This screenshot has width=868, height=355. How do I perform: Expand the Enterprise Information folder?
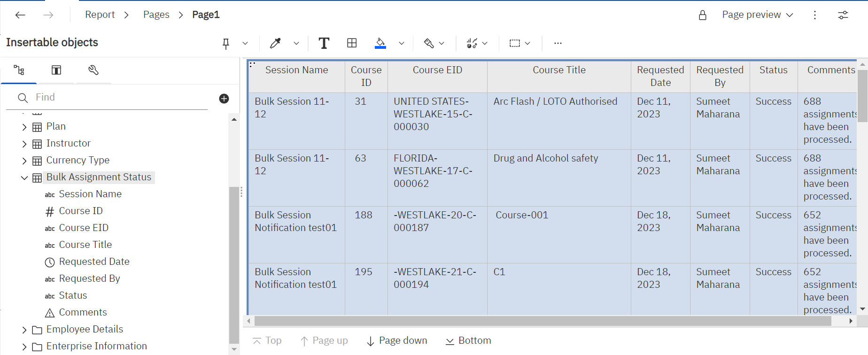[x=24, y=347]
